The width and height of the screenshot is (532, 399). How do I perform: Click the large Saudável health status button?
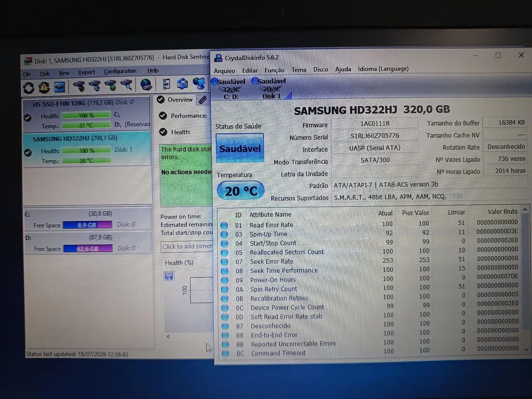(240, 148)
